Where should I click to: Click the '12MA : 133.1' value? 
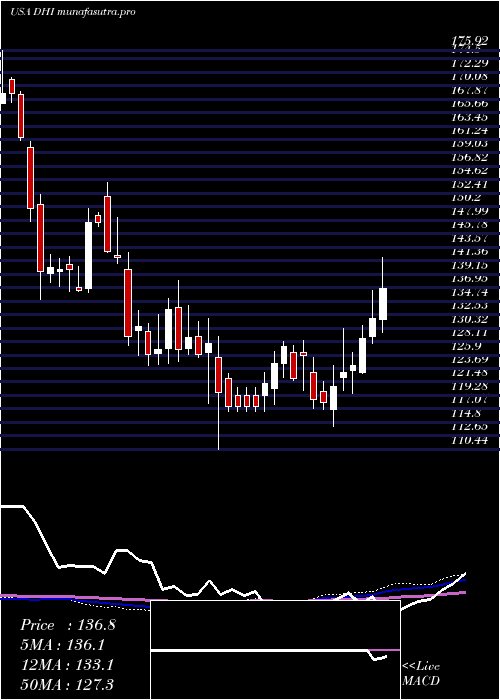click(67, 665)
